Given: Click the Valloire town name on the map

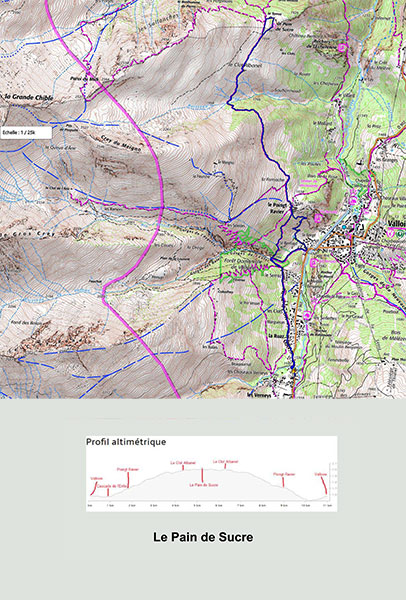Looking at the screenshot, I should click(396, 223).
